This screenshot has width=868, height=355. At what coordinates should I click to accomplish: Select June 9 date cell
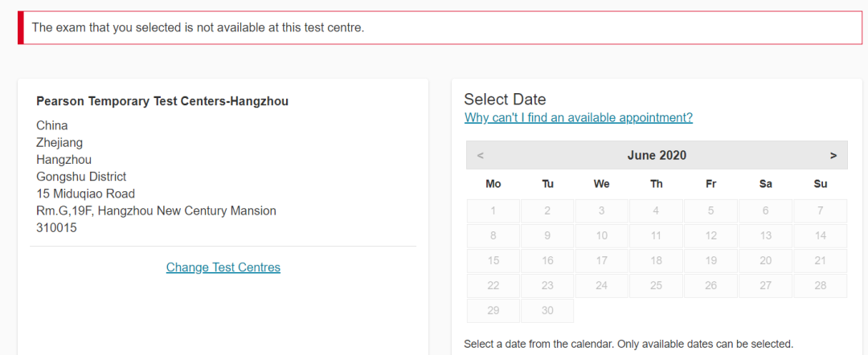click(547, 236)
